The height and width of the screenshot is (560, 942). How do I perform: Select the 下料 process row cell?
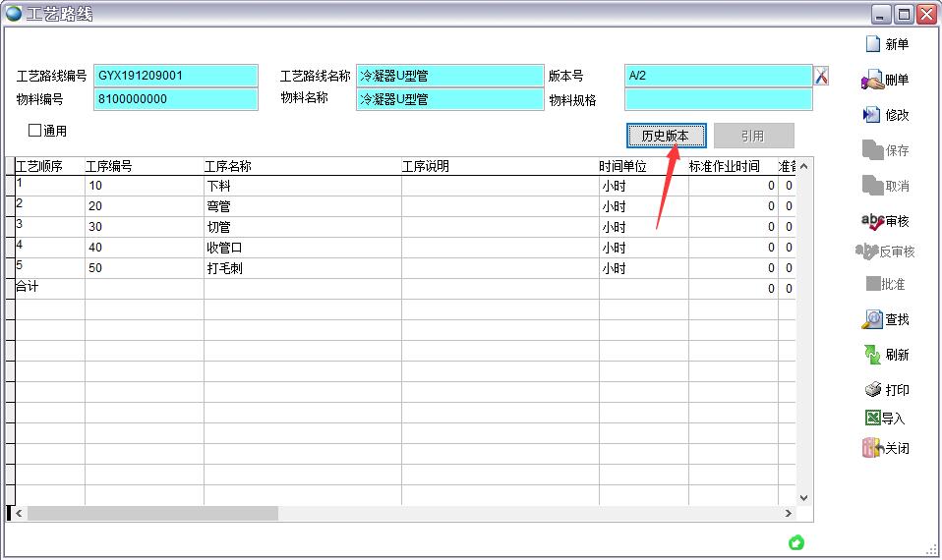[302, 186]
